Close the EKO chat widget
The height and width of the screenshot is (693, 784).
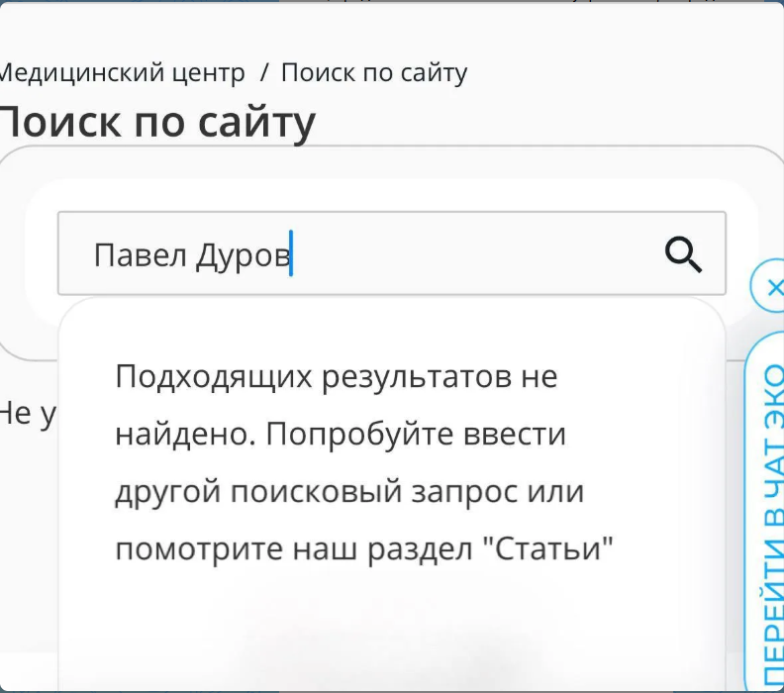pos(772,287)
